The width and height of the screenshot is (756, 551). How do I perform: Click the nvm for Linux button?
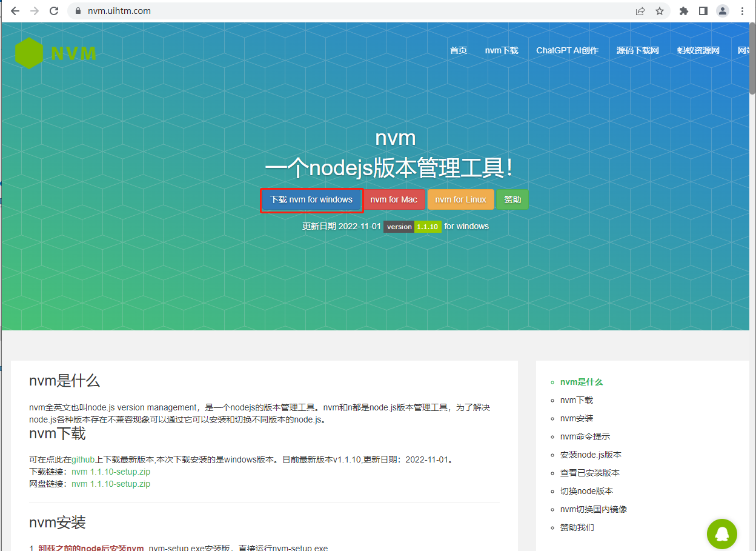point(460,199)
